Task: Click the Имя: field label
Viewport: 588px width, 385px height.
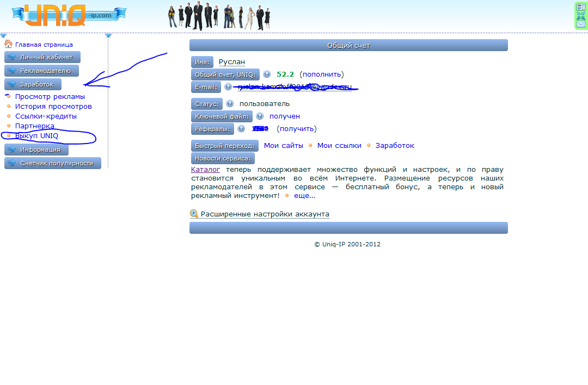Action: [202, 62]
